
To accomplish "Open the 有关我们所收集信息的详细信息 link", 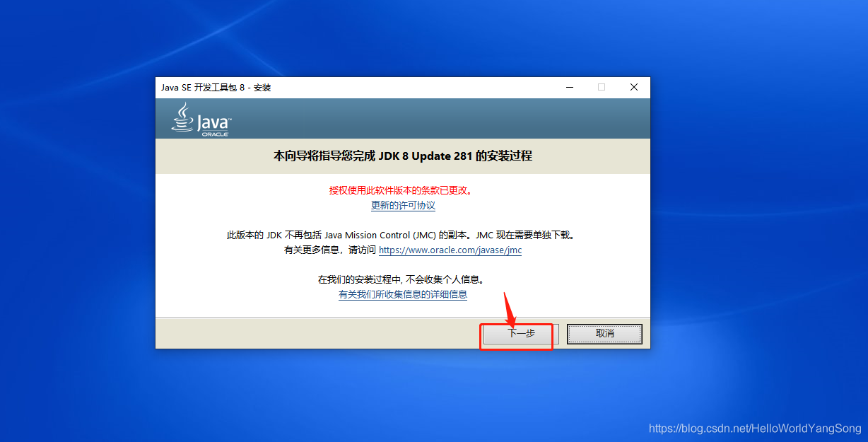I will click(403, 295).
